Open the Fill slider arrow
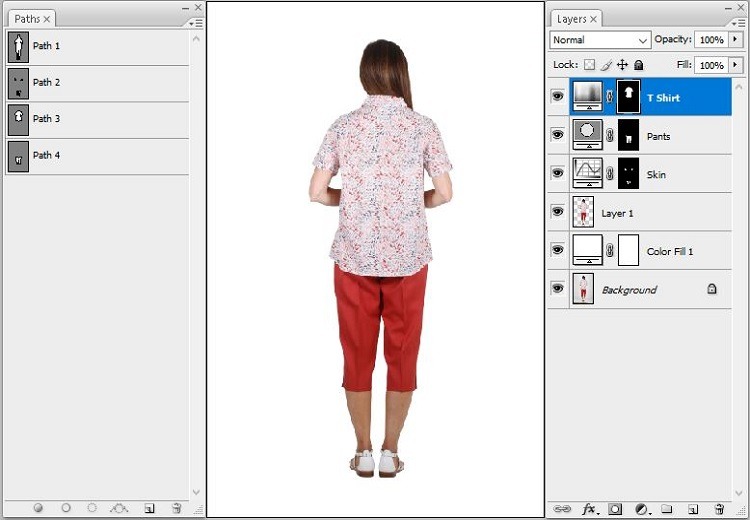The width and height of the screenshot is (750, 520). [x=736, y=65]
